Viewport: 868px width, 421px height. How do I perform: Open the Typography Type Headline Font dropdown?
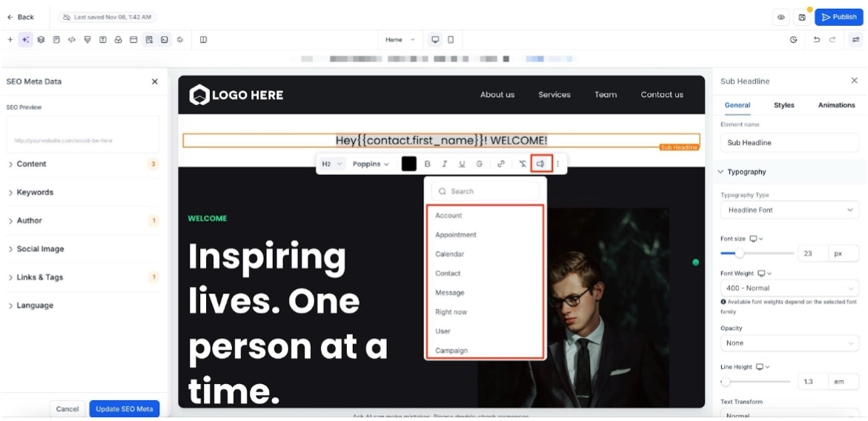tap(789, 210)
